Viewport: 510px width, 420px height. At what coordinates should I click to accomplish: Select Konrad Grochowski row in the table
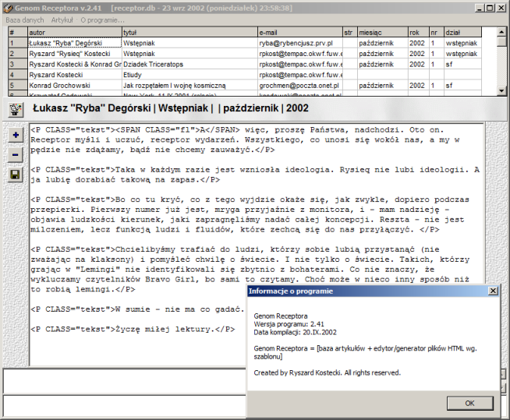73,84
